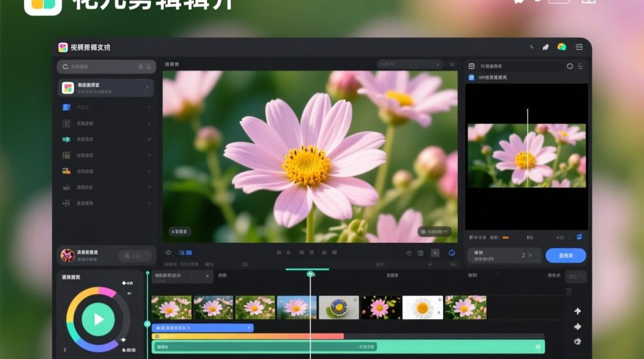644x359 pixels.
Task: Click the lines icon at right panel header end
Action: 580,66
